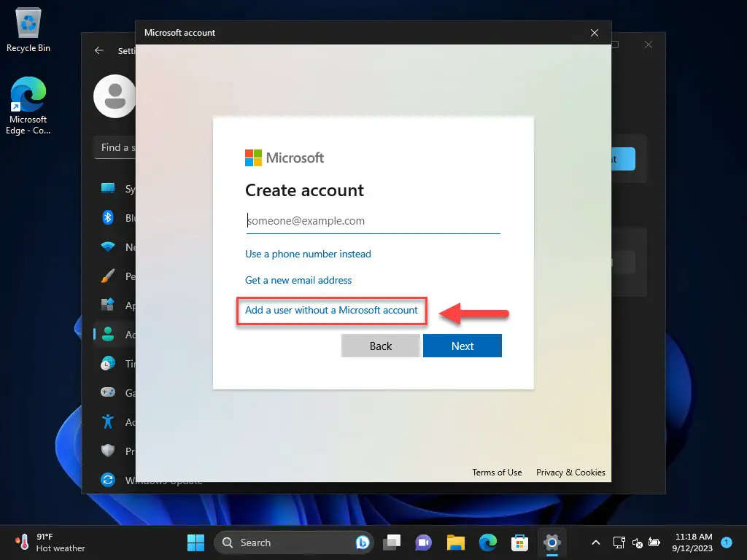Open the Privacy & Cookies link
This screenshot has width=747, height=560.
tap(570, 472)
